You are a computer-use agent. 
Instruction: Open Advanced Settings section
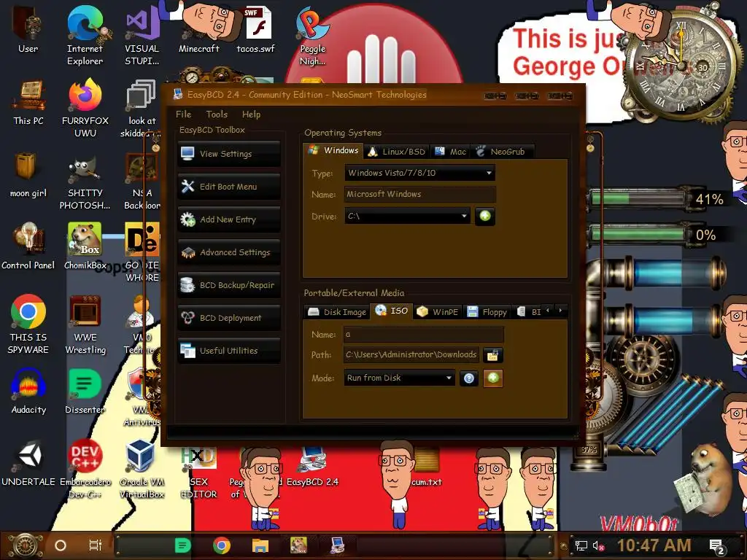pos(229,252)
